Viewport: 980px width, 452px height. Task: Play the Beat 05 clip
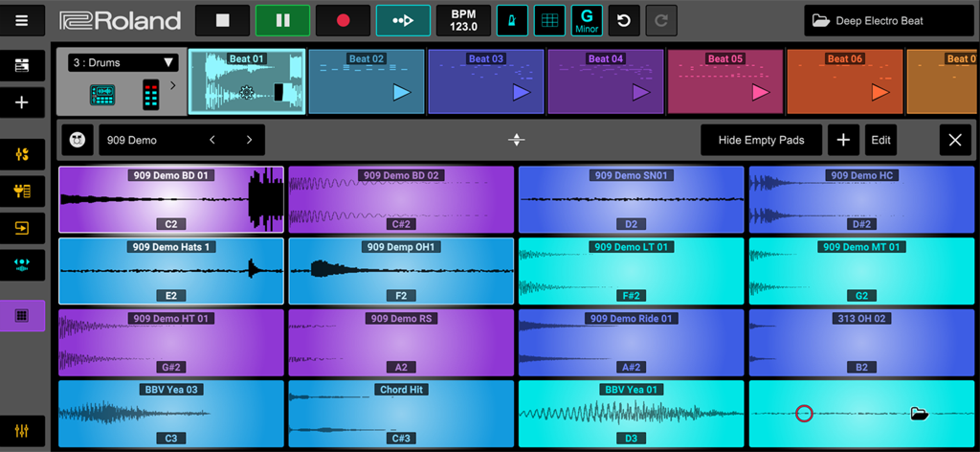click(x=760, y=93)
